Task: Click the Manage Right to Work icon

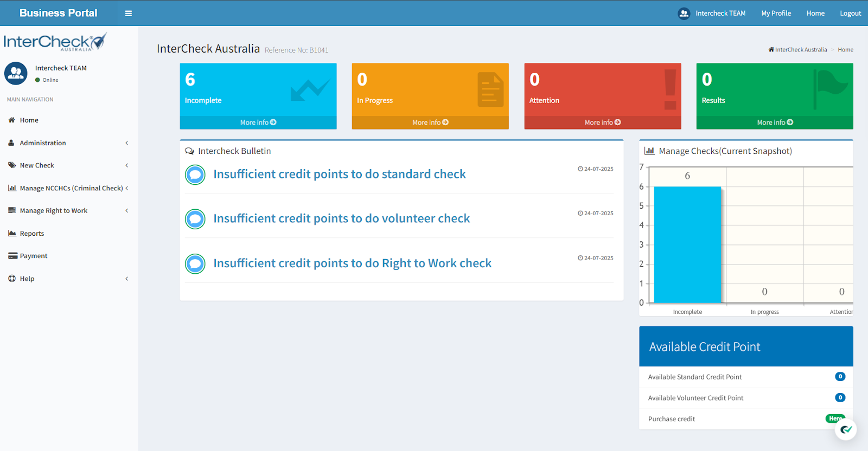Action: (12, 210)
